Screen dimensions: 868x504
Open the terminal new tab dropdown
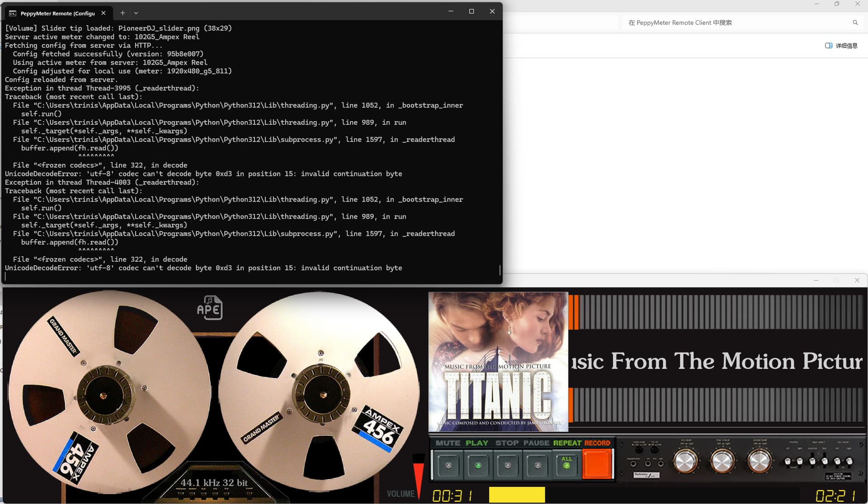coord(136,13)
